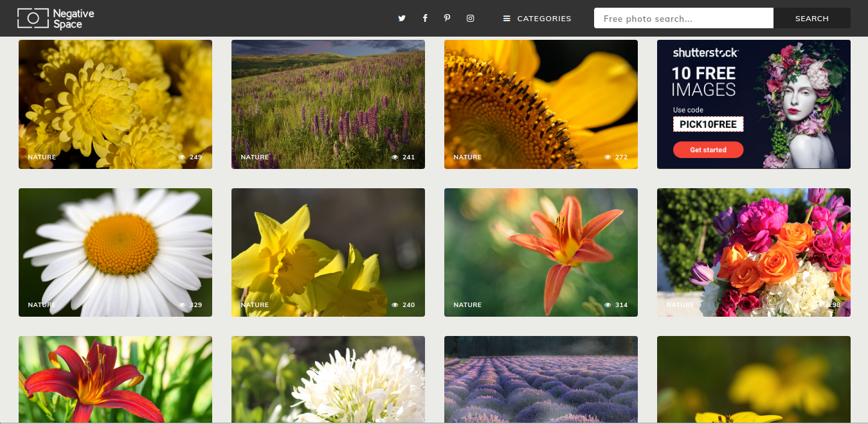Click Get started on Shutterstock ad

click(708, 150)
